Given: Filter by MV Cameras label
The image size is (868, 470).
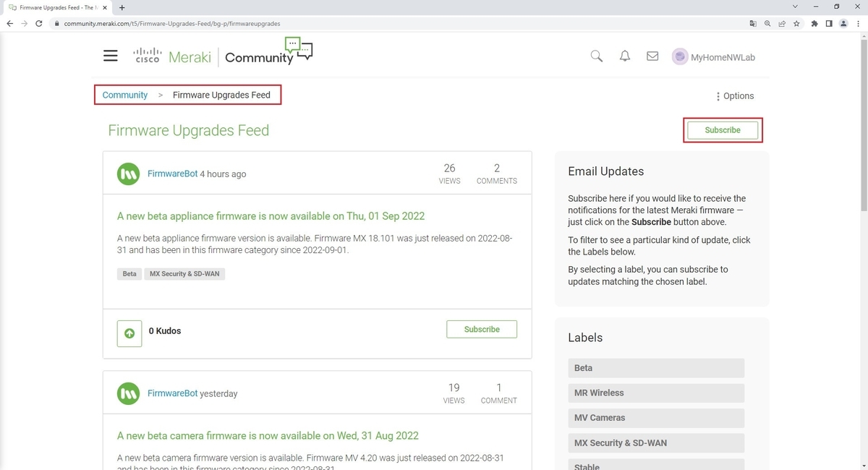Looking at the screenshot, I should [x=656, y=418].
